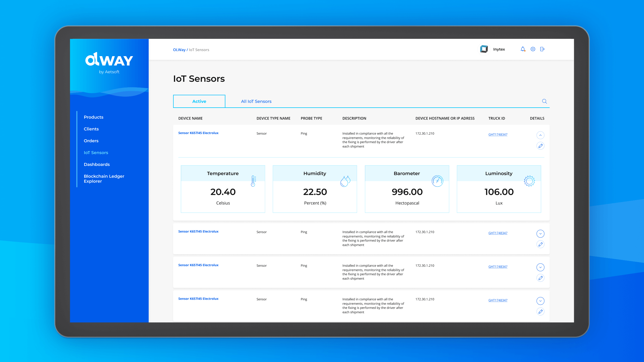Select the Active tab
The width and height of the screenshot is (644, 362).
(x=199, y=101)
